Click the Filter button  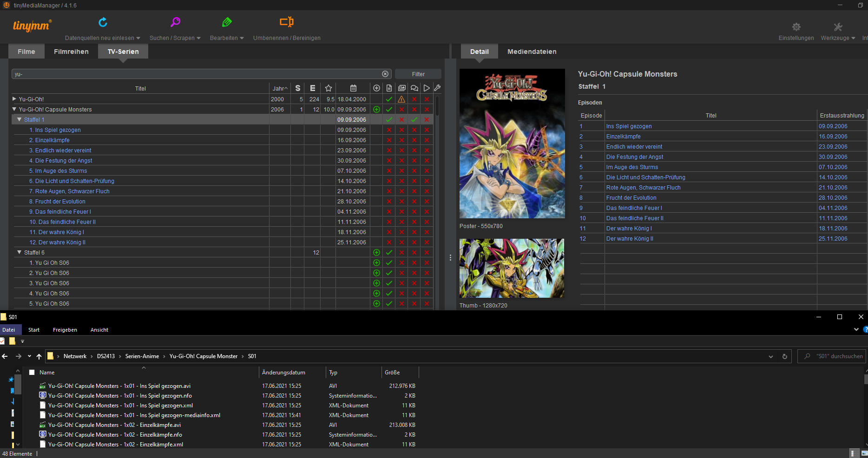pos(418,74)
